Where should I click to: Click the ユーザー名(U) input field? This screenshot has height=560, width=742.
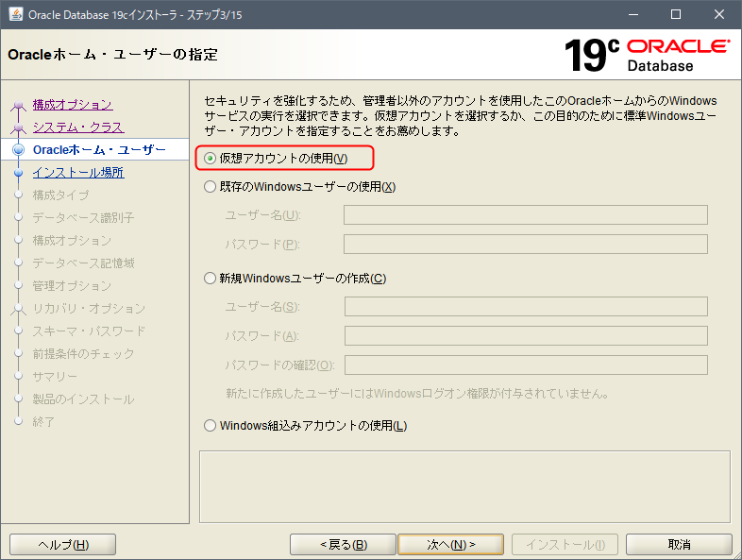pyautogui.click(x=526, y=215)
